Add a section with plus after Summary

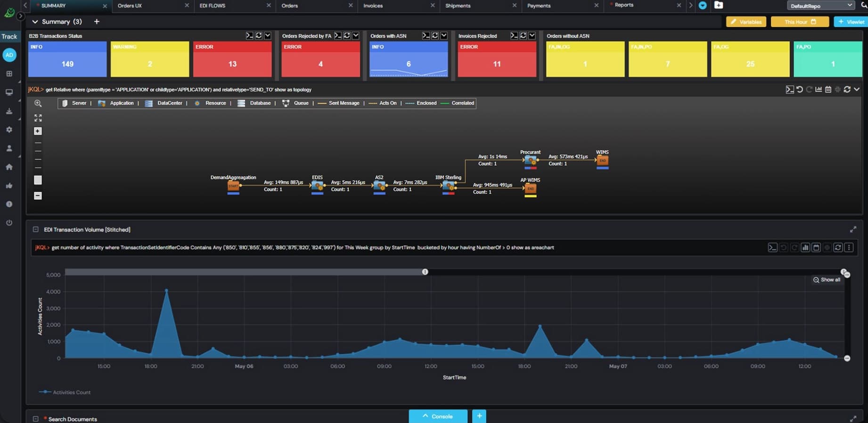point(97,22)
